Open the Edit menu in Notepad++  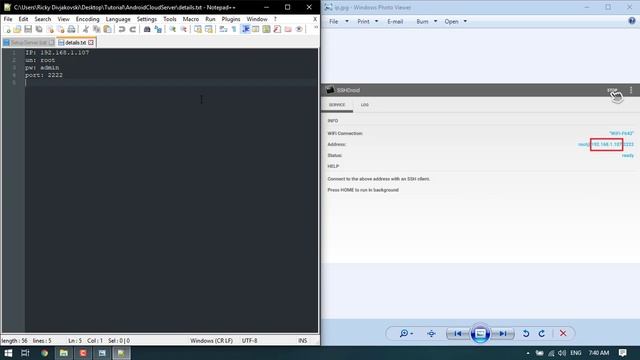[x=23, y=19]
